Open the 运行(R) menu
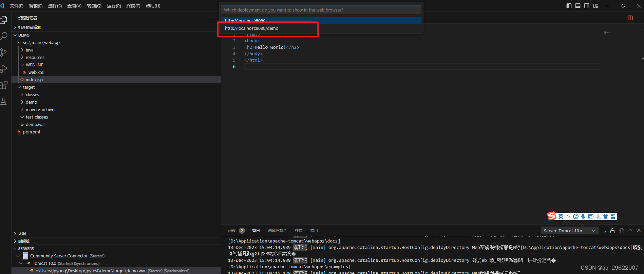Screen dimensions: 644x274 coord(114,6)
